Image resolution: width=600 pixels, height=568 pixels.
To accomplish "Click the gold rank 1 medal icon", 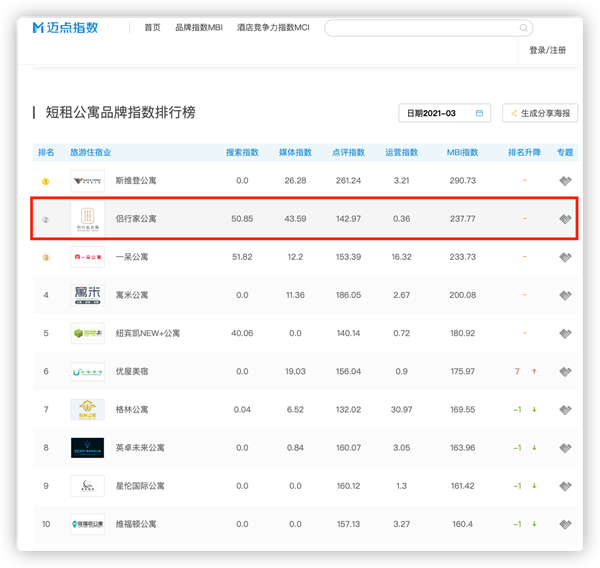I will pyautogui.click(x=45, y=181).
